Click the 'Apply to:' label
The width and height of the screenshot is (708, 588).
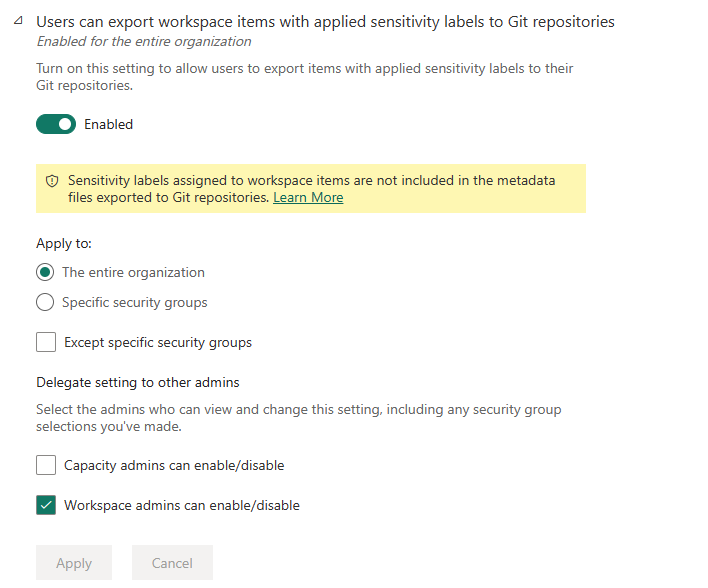pyautogui.click(x=64, y=243)
